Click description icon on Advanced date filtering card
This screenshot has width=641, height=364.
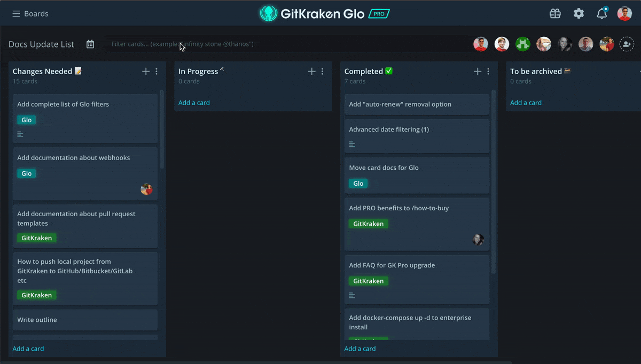[x=352, y=144]
